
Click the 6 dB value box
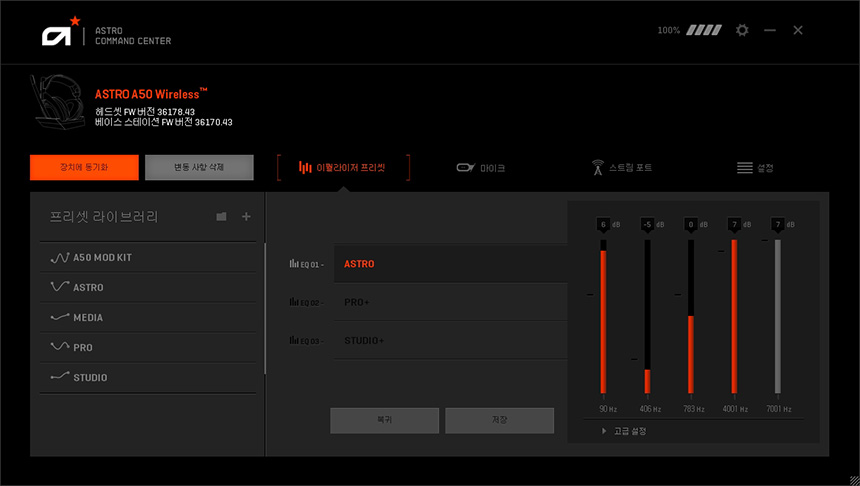[x=603, y=224]
